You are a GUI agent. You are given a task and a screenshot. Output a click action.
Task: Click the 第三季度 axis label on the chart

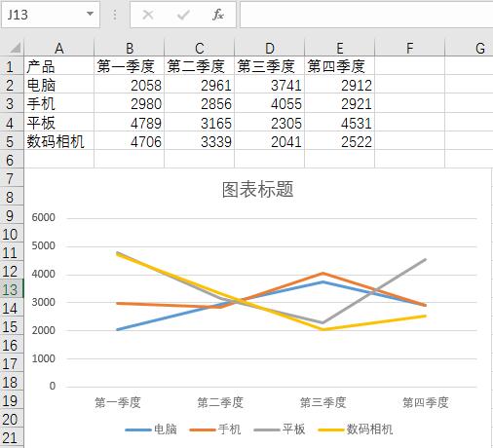[322, 402]
